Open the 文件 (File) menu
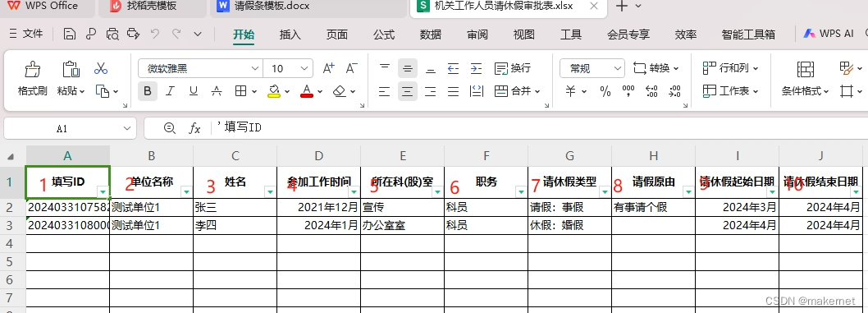This screenshot has width=868, height=313. tap(26, 35)
